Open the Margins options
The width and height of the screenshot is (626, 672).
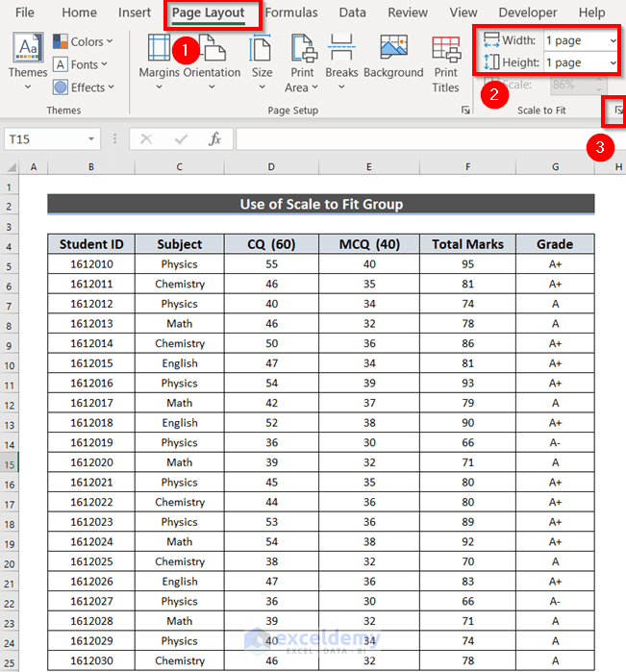pyautogui.click(x=159, y=62)
